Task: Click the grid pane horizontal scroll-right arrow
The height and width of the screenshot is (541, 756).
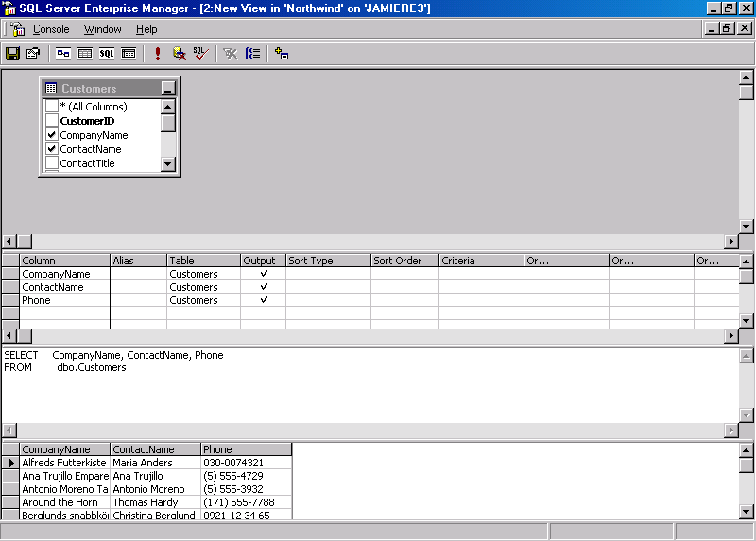Action: click(x=731, y=335)
